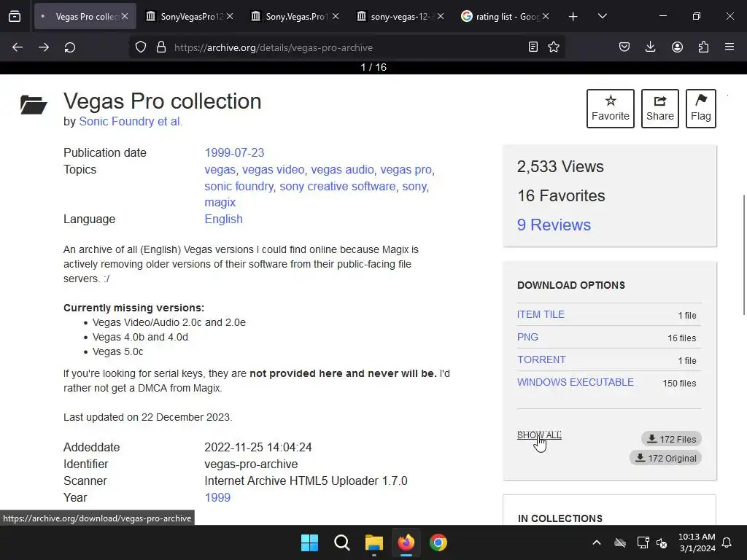Open sony creative software topic link

[337, 186]
